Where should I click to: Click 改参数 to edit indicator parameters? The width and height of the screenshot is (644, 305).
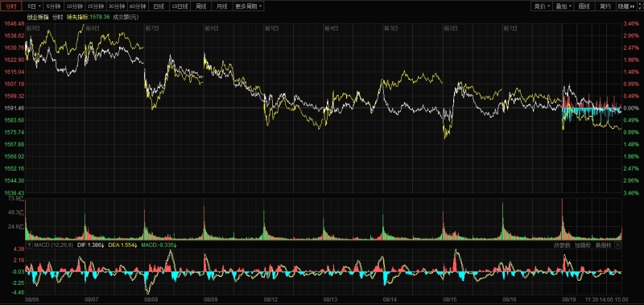(562, 245)
